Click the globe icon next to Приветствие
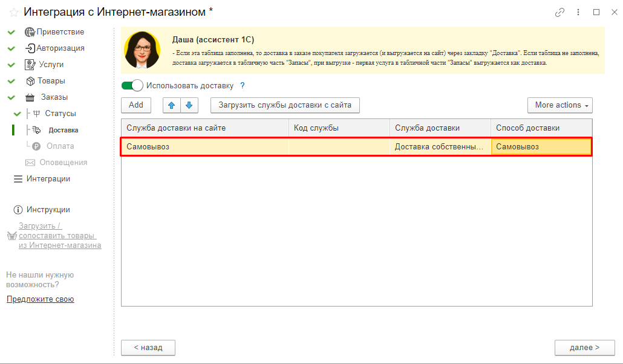This screenshot has height=364, width=623. 30,32
